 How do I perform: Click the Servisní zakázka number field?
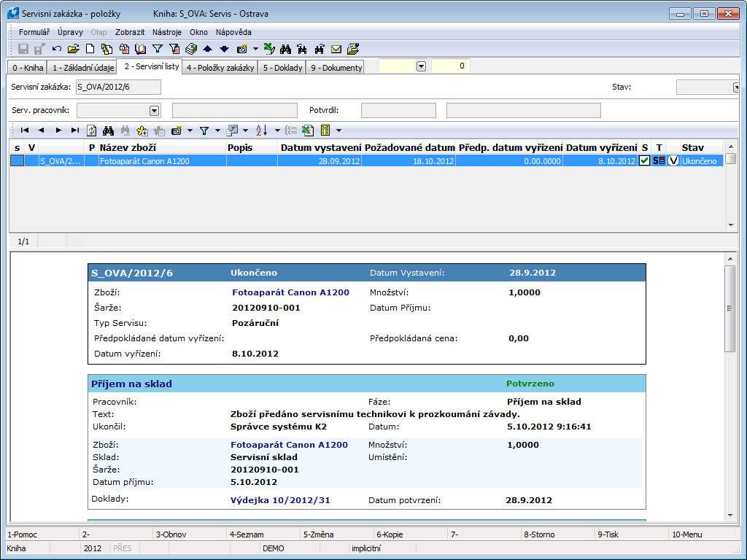[118, 87]
